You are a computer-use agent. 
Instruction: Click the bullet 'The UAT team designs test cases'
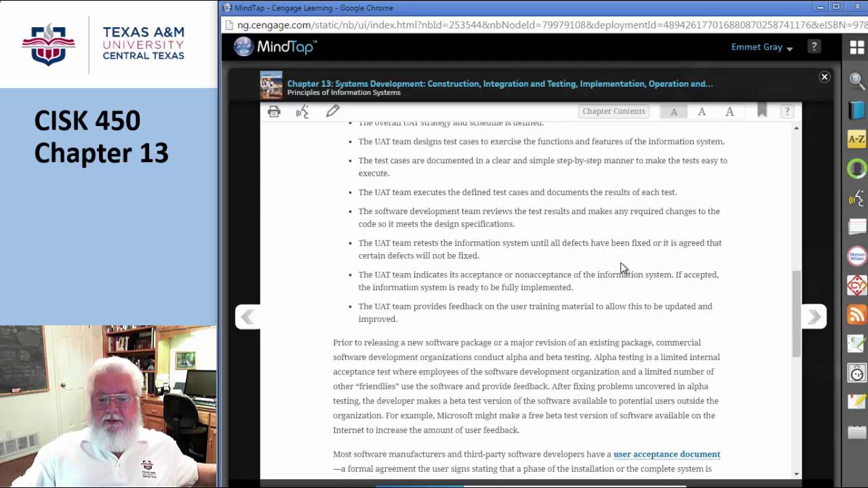click(541, 142)
